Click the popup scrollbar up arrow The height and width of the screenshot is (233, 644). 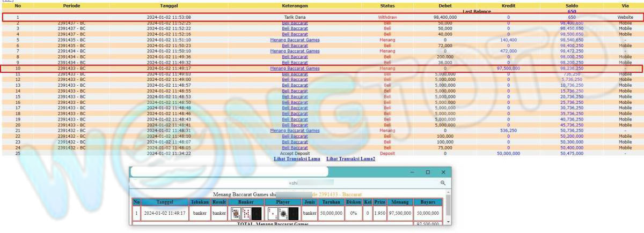tap(448, 191)
